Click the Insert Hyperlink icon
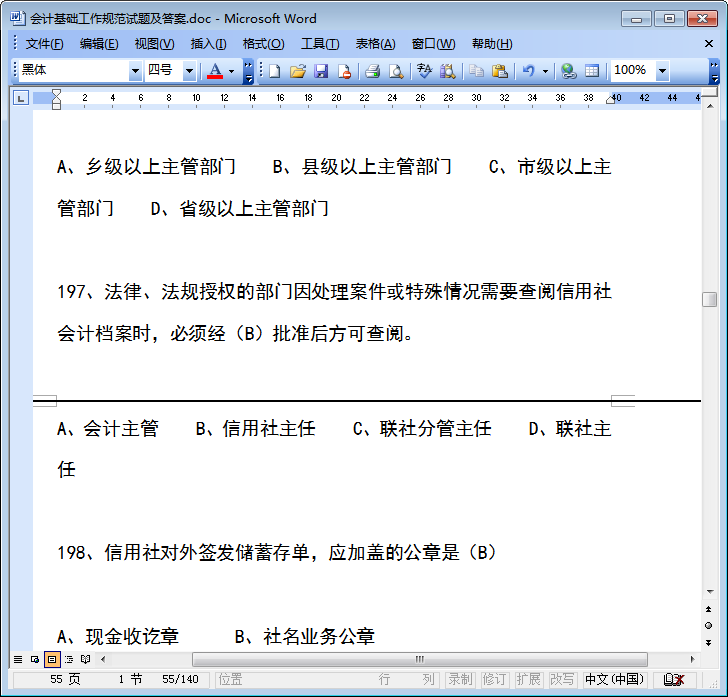Image resolution: width=728 pixels, height=697 pixels. point(568,71)
